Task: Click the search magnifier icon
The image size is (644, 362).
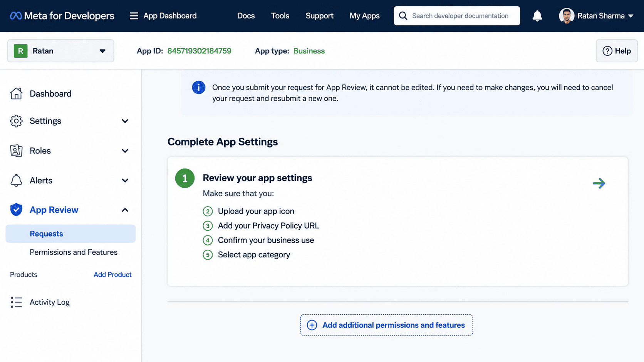Action: [x=403, y=16]
